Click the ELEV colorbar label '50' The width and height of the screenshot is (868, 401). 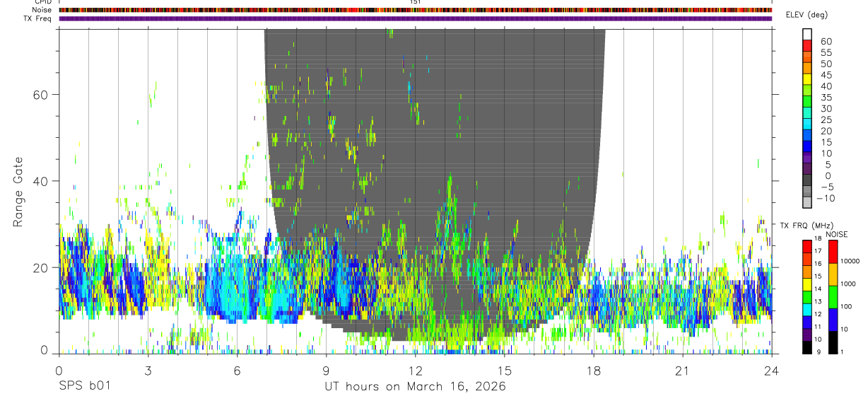point(826,64)
